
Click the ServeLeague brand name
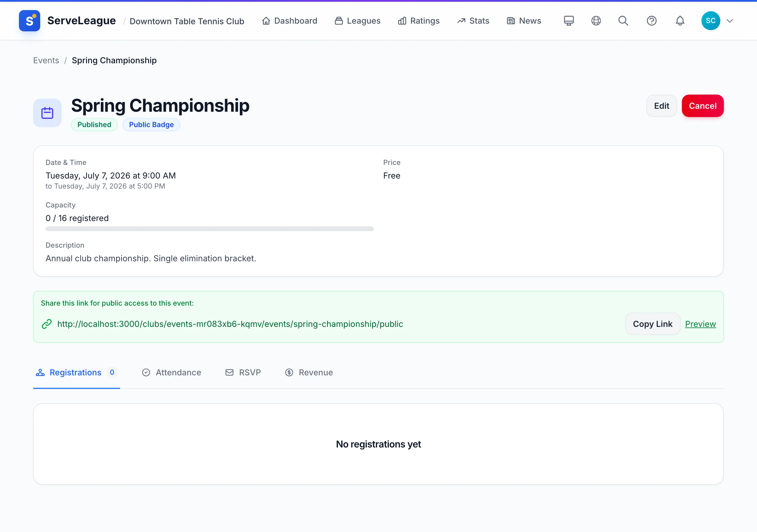[81, 21]
